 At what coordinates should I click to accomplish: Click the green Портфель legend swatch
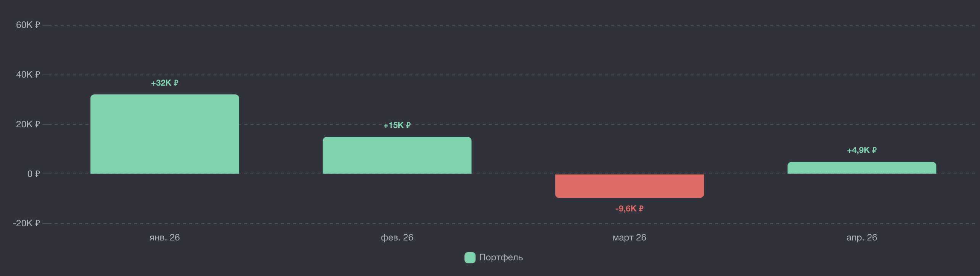click(470, 258)
